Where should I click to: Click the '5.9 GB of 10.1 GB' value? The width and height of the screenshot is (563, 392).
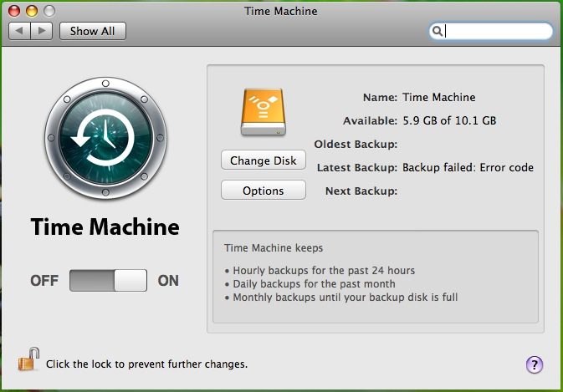click(x=449, y=120)
